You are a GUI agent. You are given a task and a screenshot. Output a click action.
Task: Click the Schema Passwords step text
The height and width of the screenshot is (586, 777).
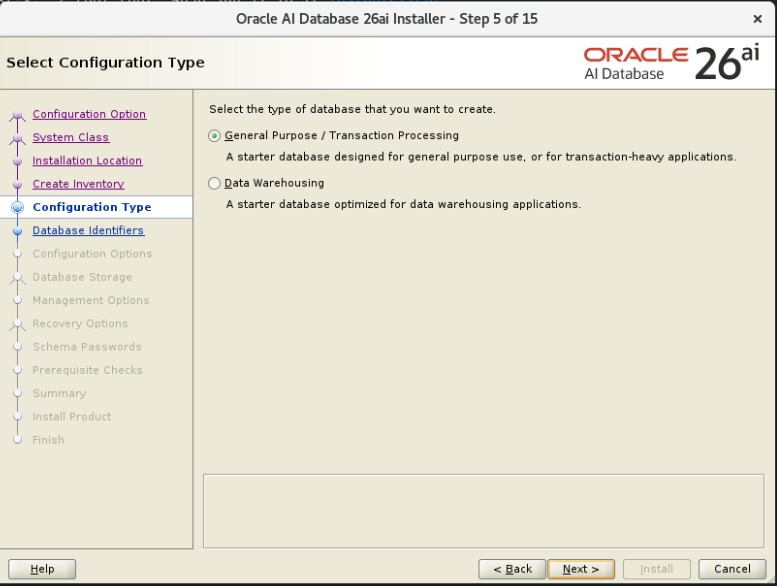(x=87, y=347)
